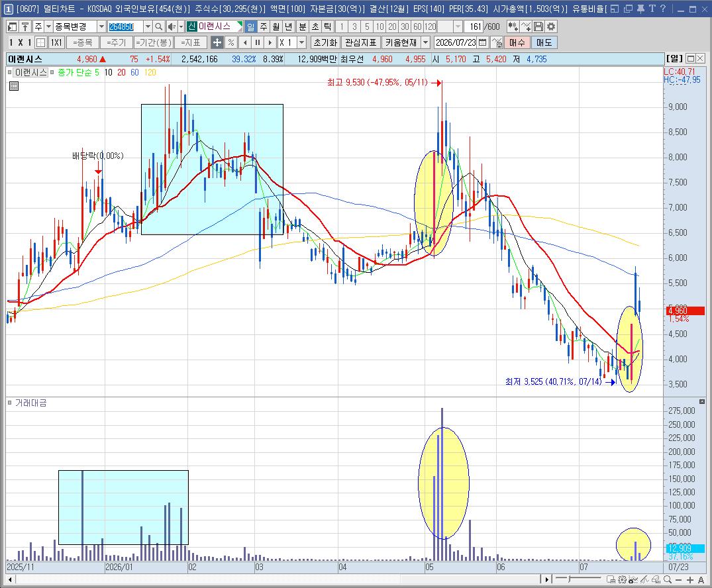
Task: Click the 1X1 layout button
Action: (x=56, y=42)
